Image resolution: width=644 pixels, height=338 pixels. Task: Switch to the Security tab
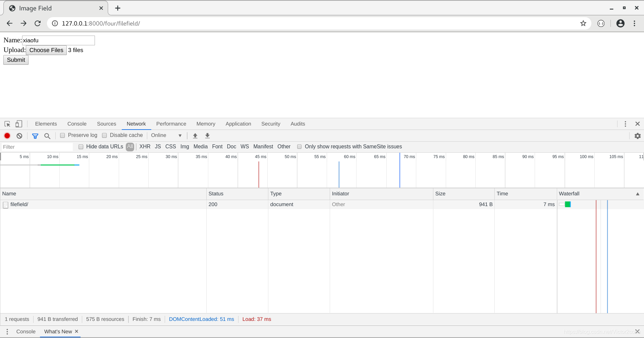click(x=271, y=124)
